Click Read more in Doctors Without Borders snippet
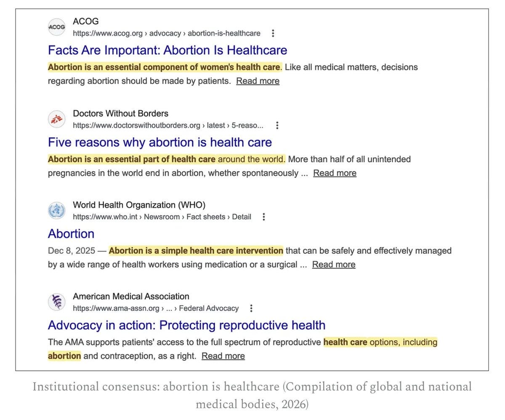The height and width of the screenshot is (420, 505). tap(335, 173)
